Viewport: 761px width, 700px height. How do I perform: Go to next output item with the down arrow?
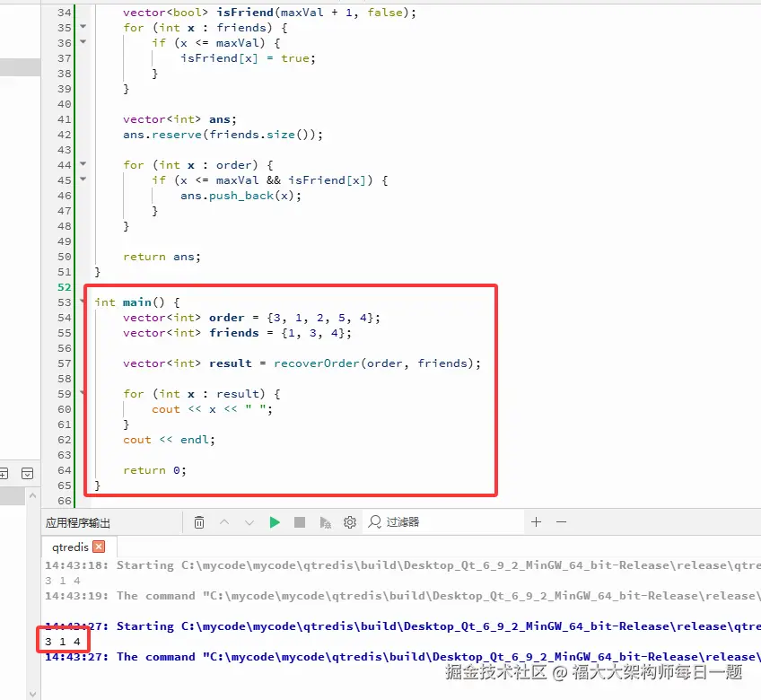point(249,522)
